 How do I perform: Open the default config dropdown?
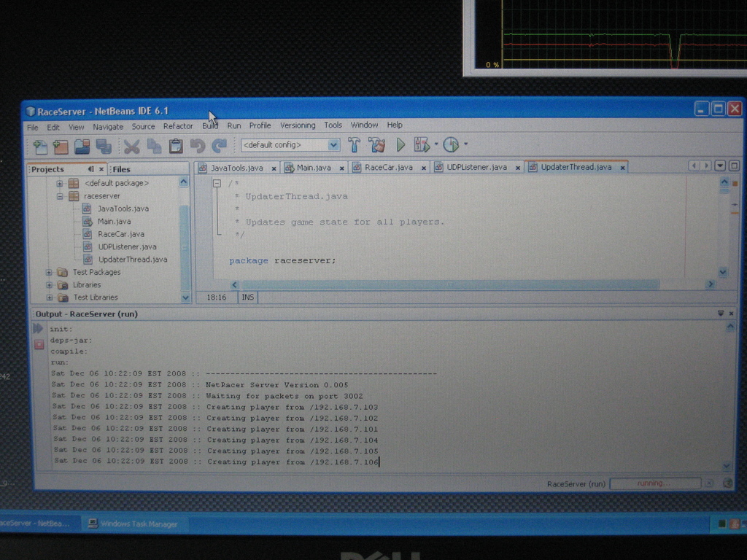click(x=333, y=145)
